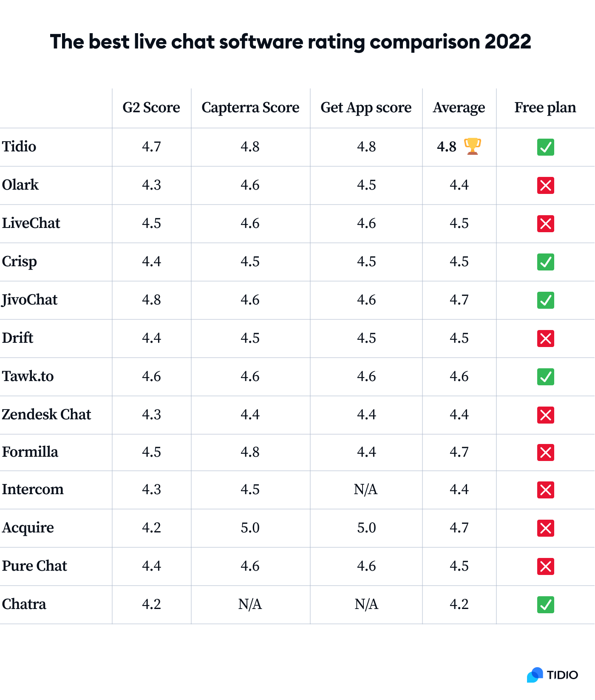595x700 pixels.
Task: Click the Formilla row name
Action: 30,452
